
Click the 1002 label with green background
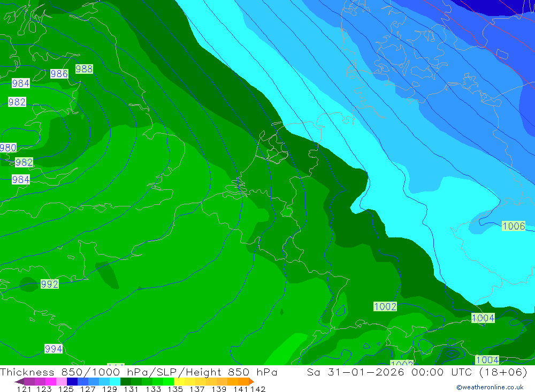(385, 306)
